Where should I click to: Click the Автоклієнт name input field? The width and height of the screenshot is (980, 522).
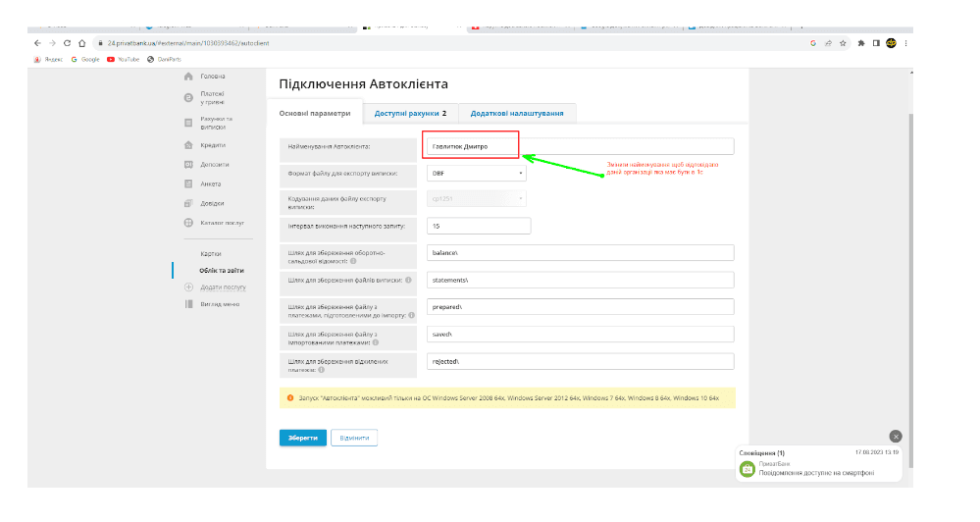[x=579, y=146]
